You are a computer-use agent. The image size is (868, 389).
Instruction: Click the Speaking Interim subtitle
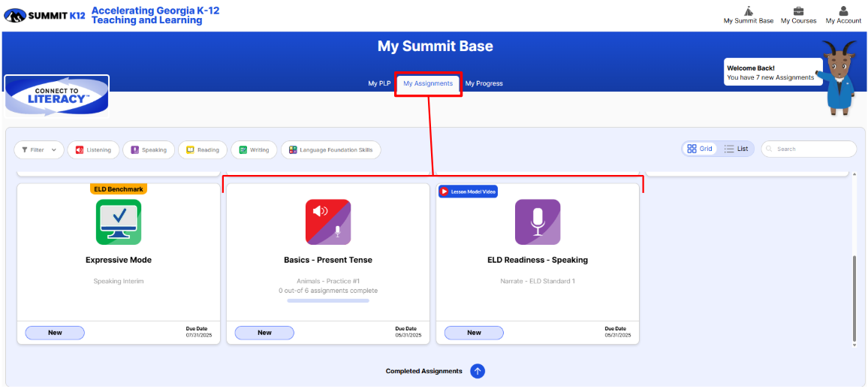(x=119, y=281)
